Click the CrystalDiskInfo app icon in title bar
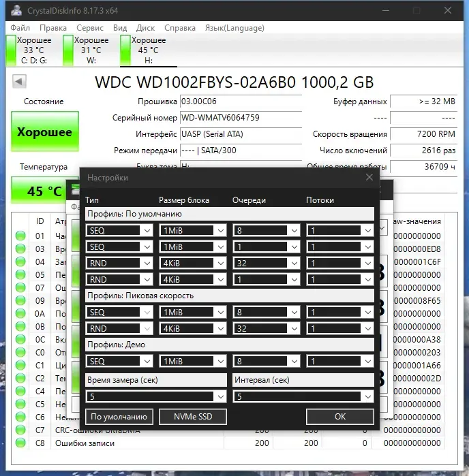 [16, 10]
